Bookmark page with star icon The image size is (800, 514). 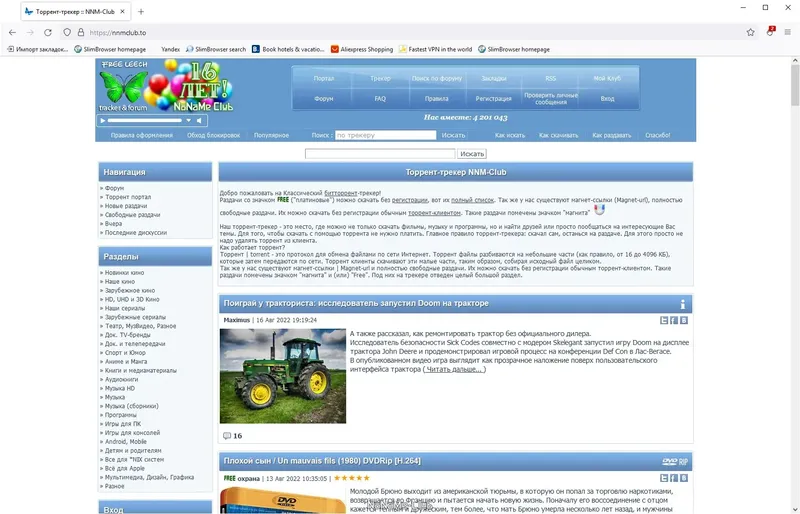click(x=751, y=32)
